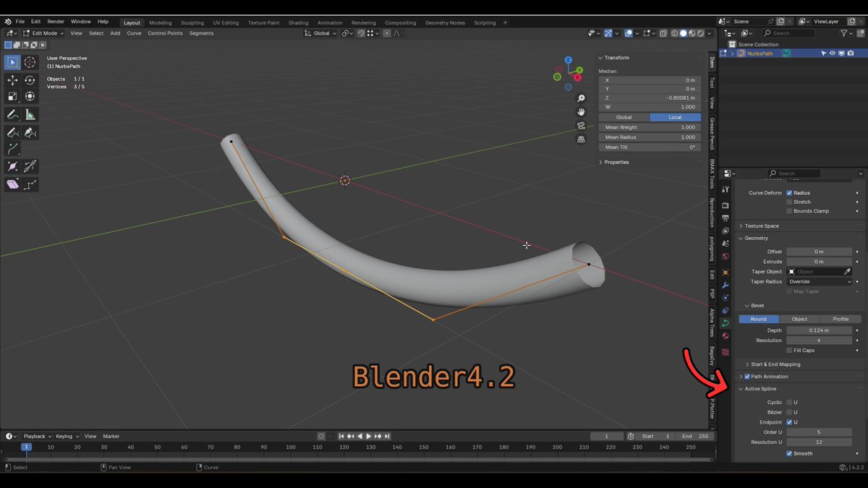The height and width of the screenshot is (488, 868).
Task: Open the Segments menu
Action: tap(201, 33)
